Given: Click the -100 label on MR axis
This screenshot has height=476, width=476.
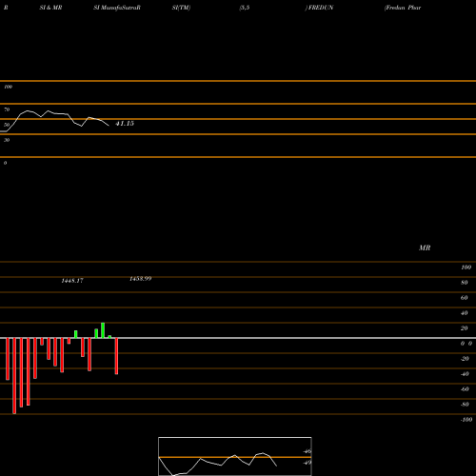Looking at the screenshot, I should 466,420.
